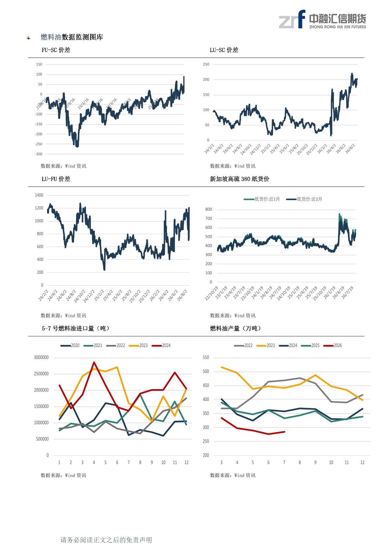Image resolution: width=392 pixels, height=555 pixels.
Task: Click the 新加坡高硫 380 纸货价 heading
Action: [x=239, y=179]
